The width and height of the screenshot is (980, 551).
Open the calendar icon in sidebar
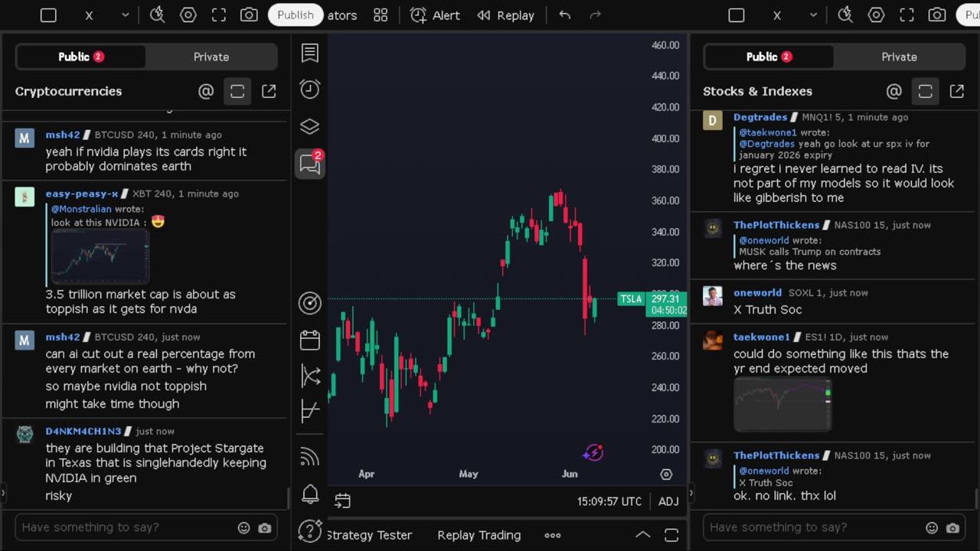(x=310, y=340)
